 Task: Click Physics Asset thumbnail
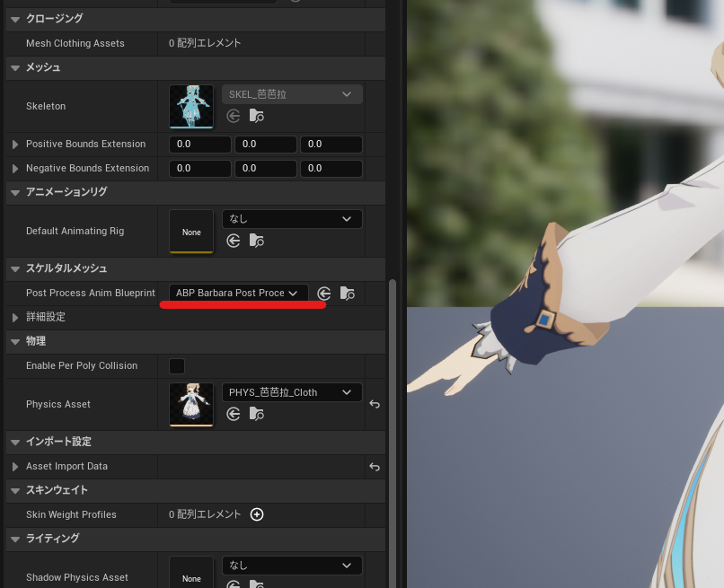click(191, 404)
